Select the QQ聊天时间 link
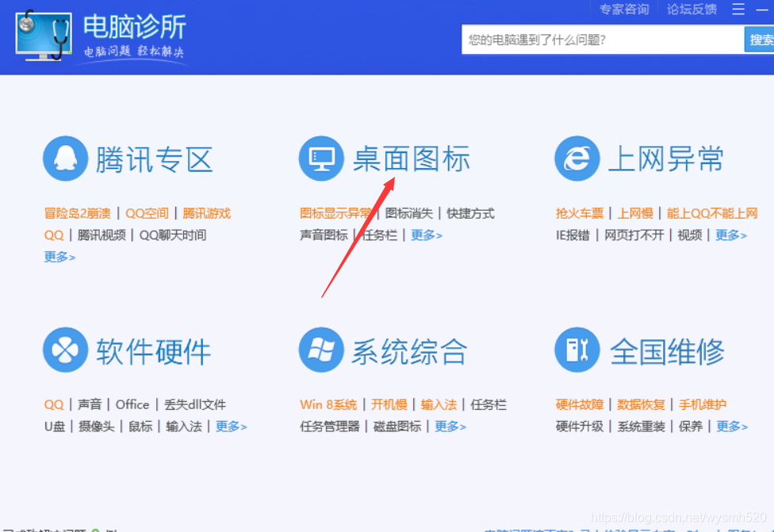 (x=173, y=235)
